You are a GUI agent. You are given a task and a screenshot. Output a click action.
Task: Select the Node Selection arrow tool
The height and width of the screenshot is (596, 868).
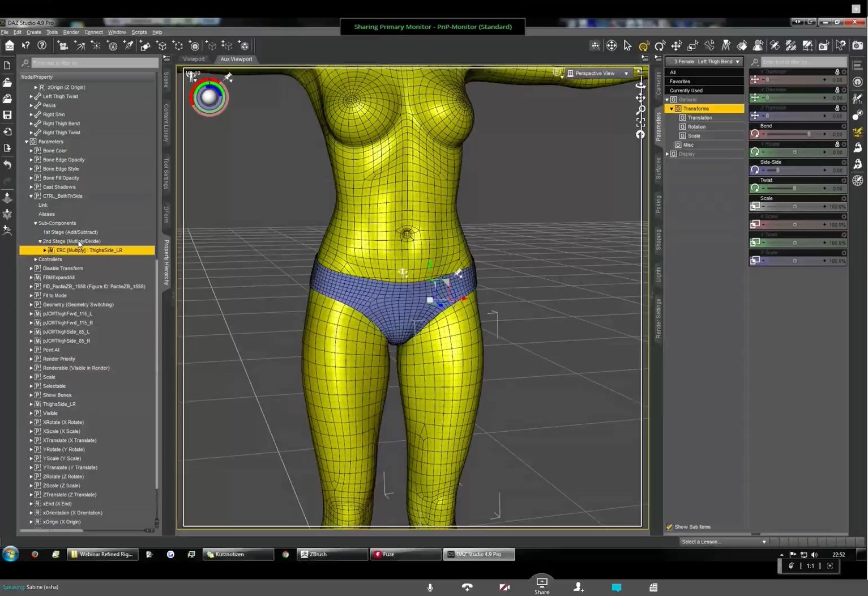(627, 46)
